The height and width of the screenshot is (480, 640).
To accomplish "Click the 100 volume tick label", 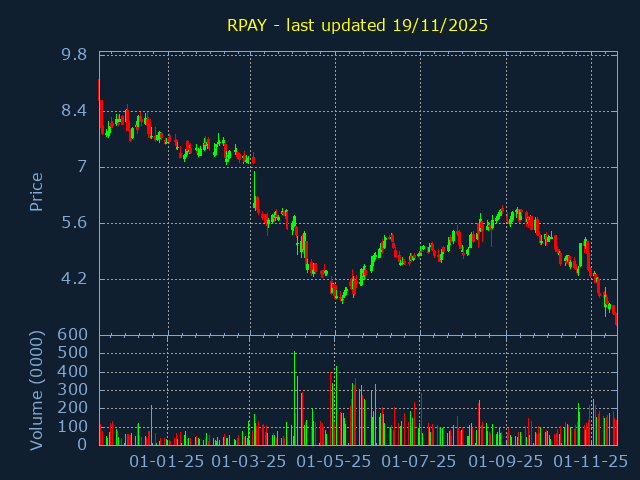I will coord(74,427).
